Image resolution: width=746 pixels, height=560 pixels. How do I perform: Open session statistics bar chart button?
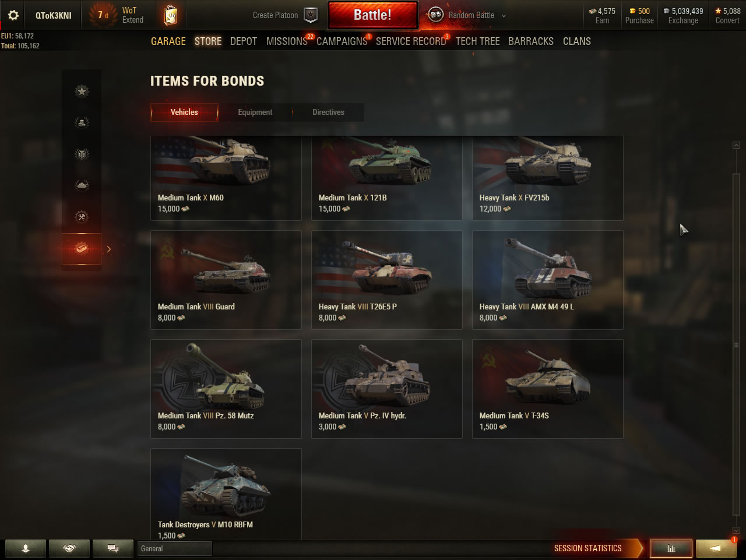tap(671, 548)
